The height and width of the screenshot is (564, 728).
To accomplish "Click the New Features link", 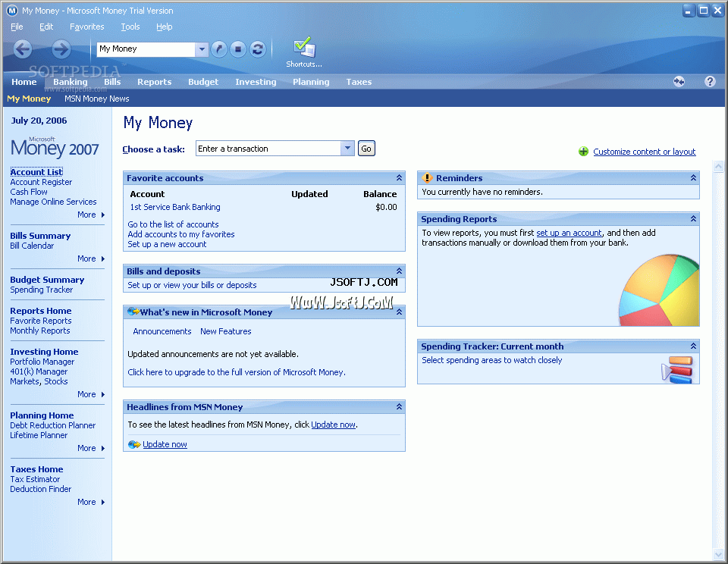I will tap(226, 331).
